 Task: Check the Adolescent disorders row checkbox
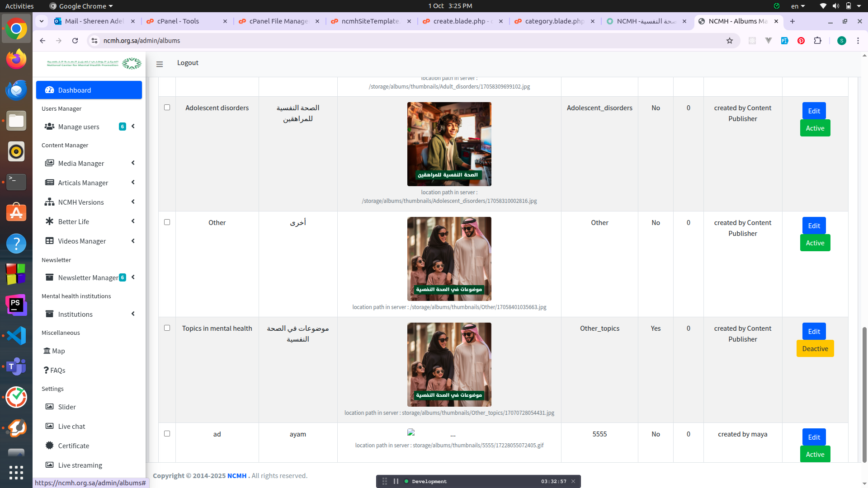click(167, 108)
